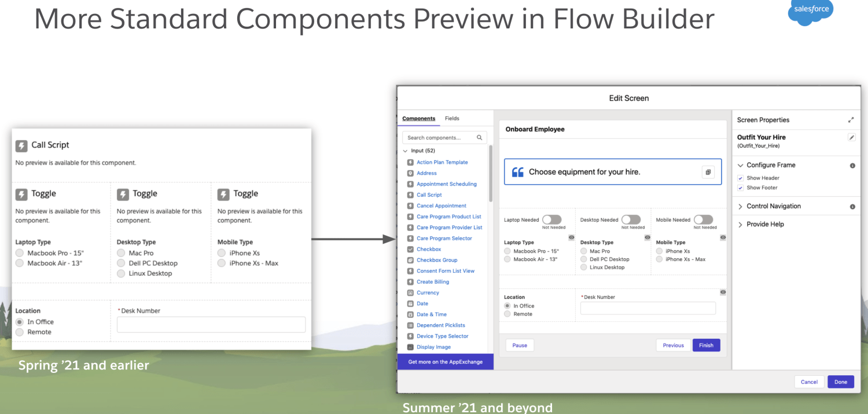Open the Components tab
The width and height of the screenshot is (868, 414).
coord(418,118)
